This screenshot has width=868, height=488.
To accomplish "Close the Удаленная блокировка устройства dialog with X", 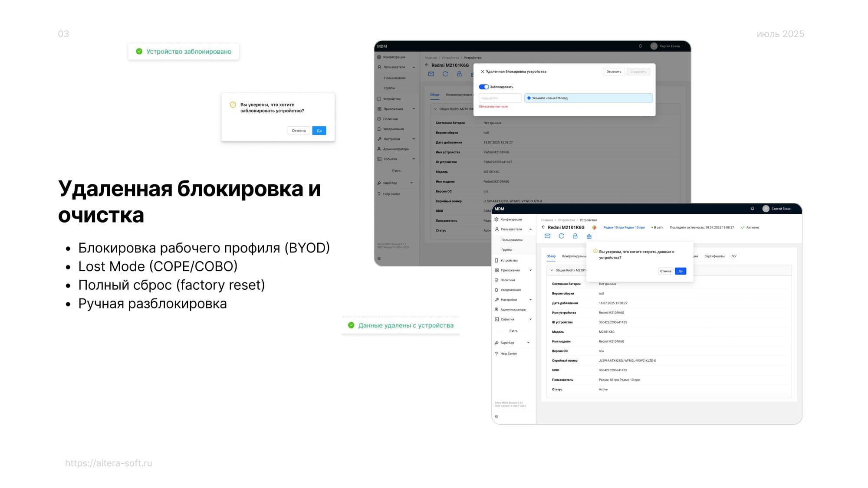I will point(482,72).
